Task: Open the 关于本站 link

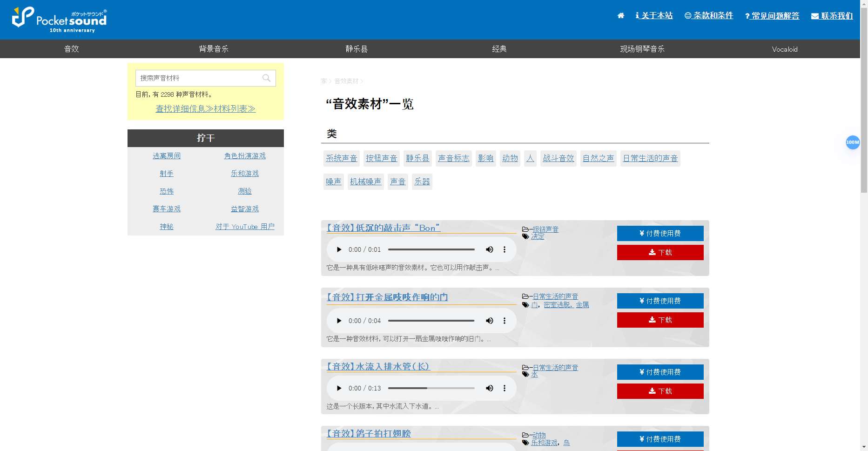Action: tap(654, 16)
